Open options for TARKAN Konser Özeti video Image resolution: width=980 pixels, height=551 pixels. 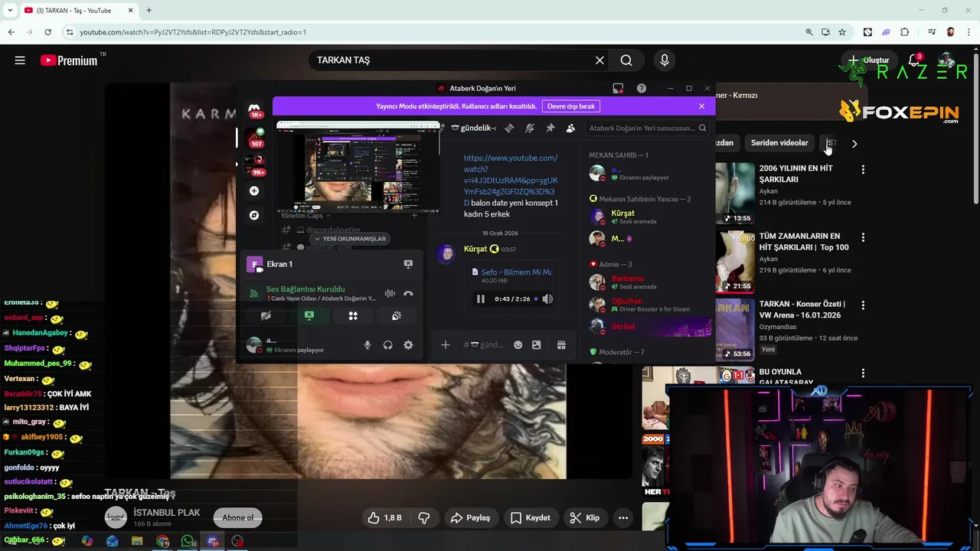[863, 305]
